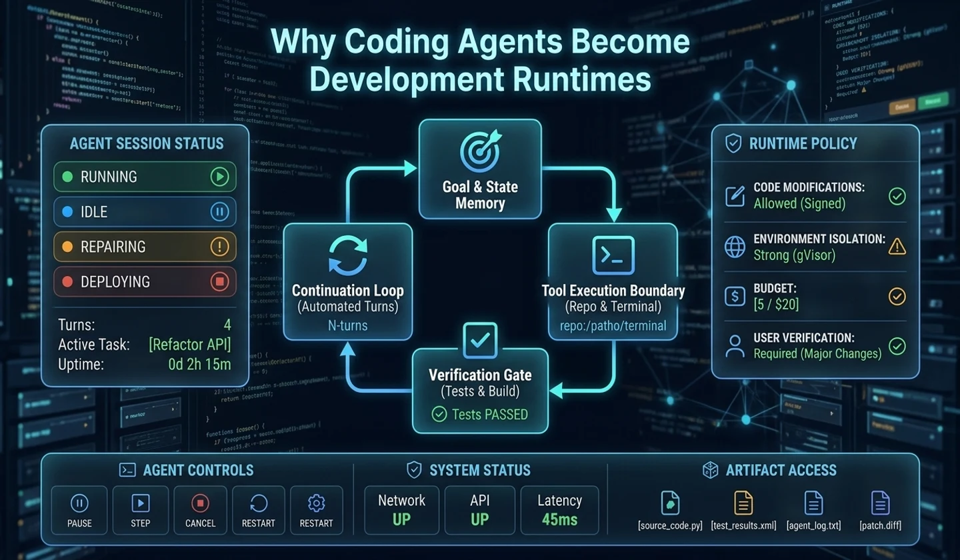This screenshot has height=560, width=960.
Task: Click the shield icon beside SYSTEM STATUS
Action: click(x=414, y=470)
